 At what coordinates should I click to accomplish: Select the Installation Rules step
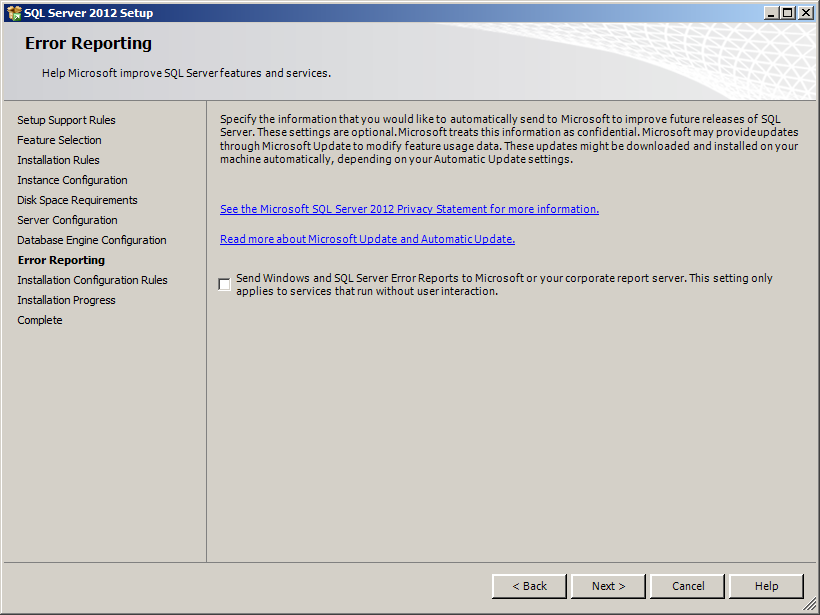pos(58,160)
